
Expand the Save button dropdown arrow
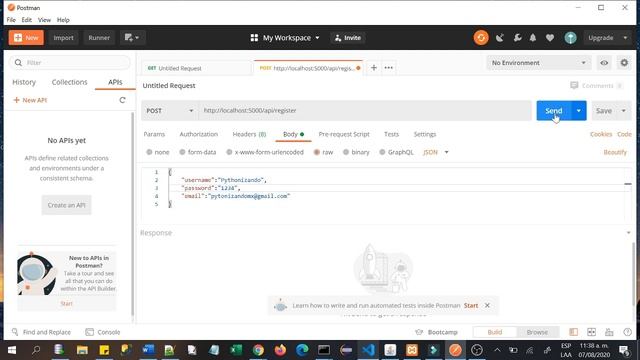623,111
